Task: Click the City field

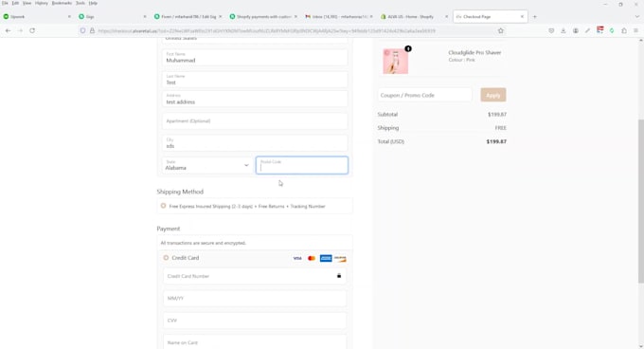Action: pos(255,143)
